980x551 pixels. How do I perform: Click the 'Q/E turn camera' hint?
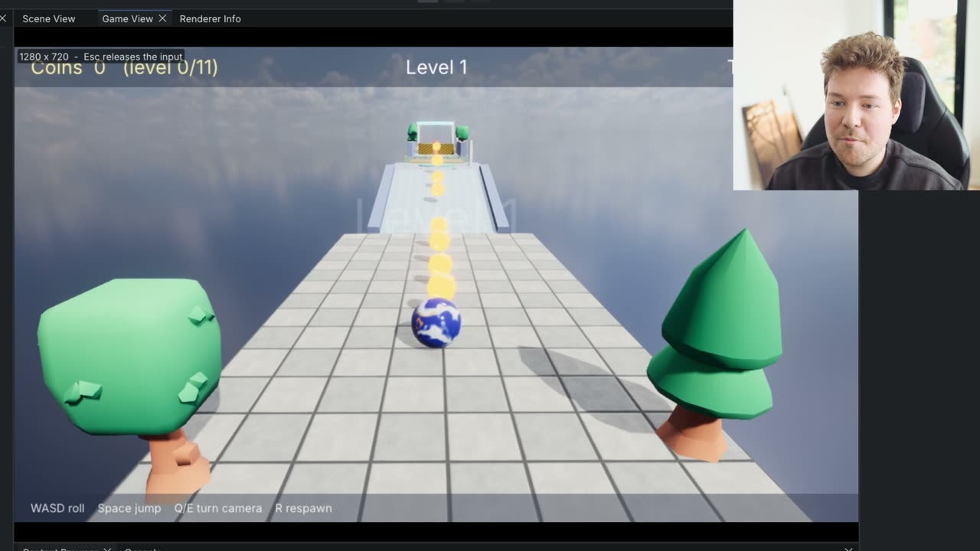pyautogui.click(x=218, y=508)
